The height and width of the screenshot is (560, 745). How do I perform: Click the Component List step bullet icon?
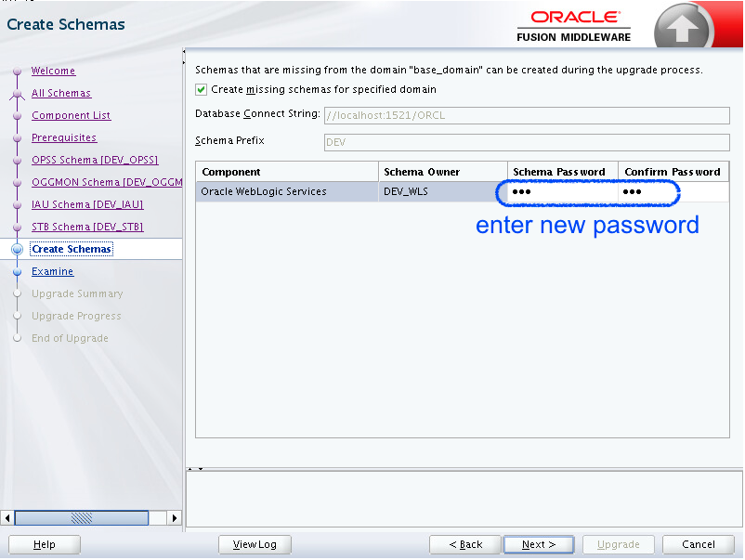tap(17, 115)
